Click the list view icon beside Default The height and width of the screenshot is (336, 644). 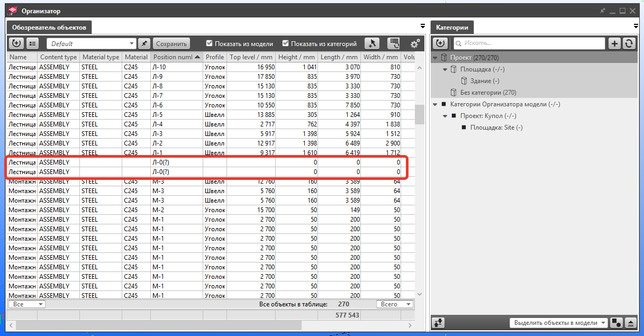32,44
